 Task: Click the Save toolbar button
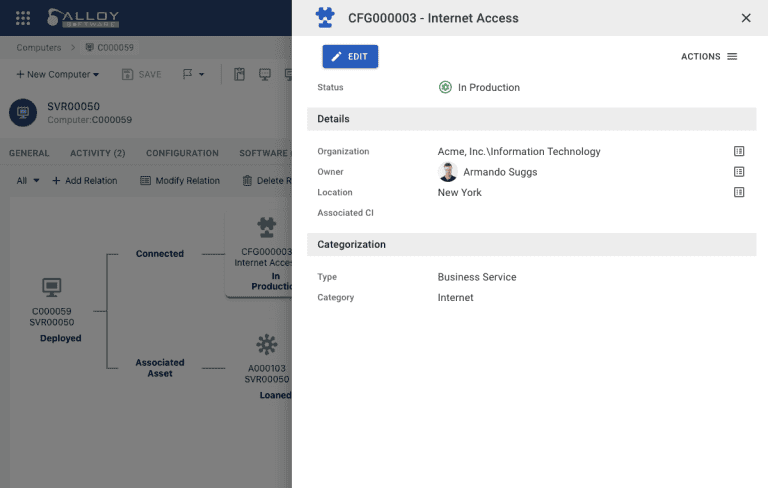[x=141, y=75]
